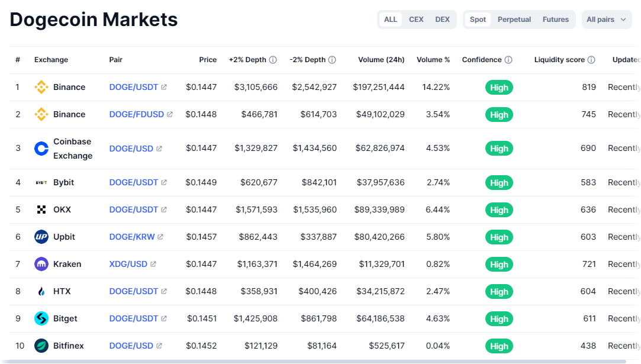The width and height of the screenshot is (641, 364).
Task: Open Bitfinex DOGE/USD pair link
Action: [x=131, y=346]
